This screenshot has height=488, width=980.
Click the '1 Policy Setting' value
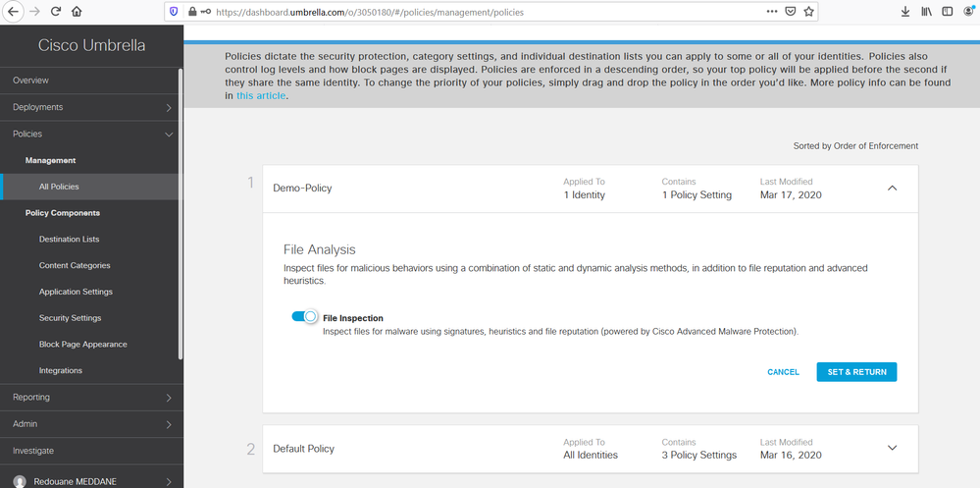pos(696,194)
